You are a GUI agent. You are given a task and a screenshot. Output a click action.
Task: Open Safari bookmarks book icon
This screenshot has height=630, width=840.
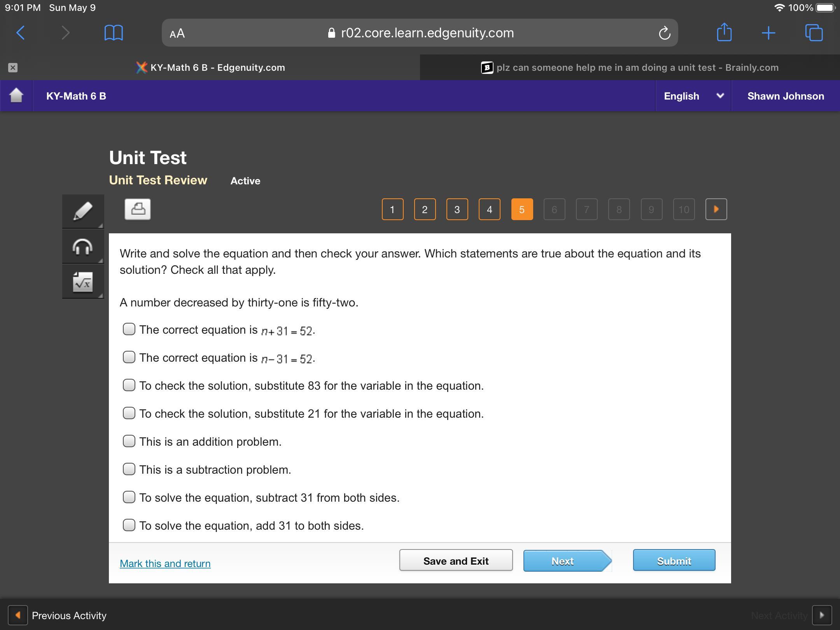[114, 33]
